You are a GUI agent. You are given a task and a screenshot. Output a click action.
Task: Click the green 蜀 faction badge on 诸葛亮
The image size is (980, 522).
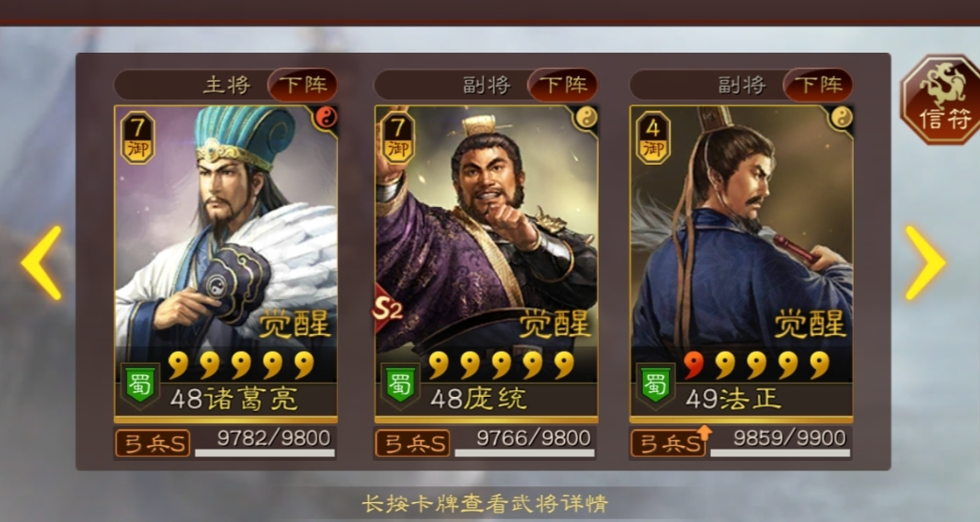(139, 386)
